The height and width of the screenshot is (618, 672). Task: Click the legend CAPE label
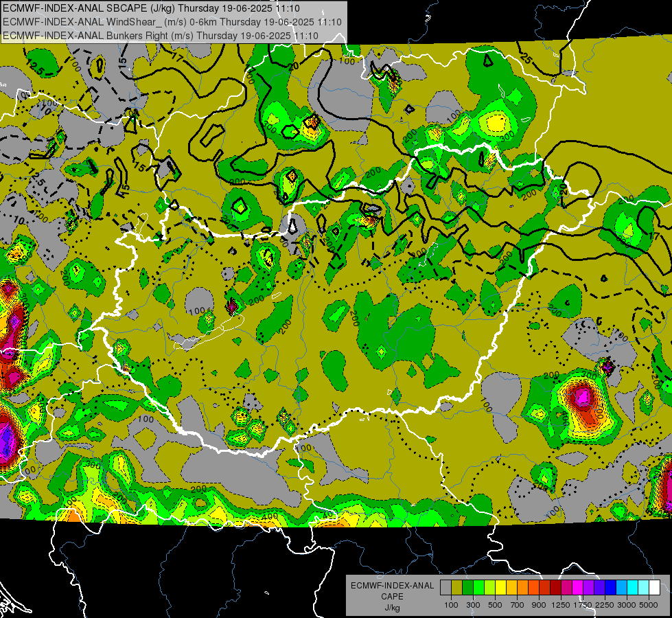392,597
